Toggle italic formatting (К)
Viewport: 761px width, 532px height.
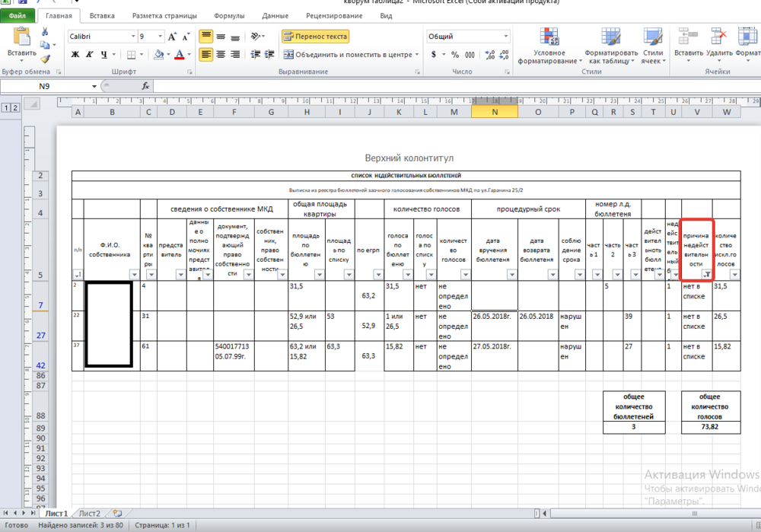(x=90, y=55)
